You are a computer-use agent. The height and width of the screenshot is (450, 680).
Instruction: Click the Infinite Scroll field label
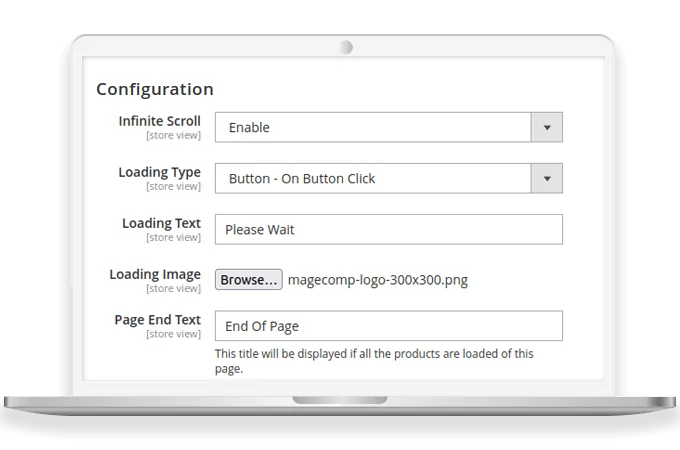[159, 121]
